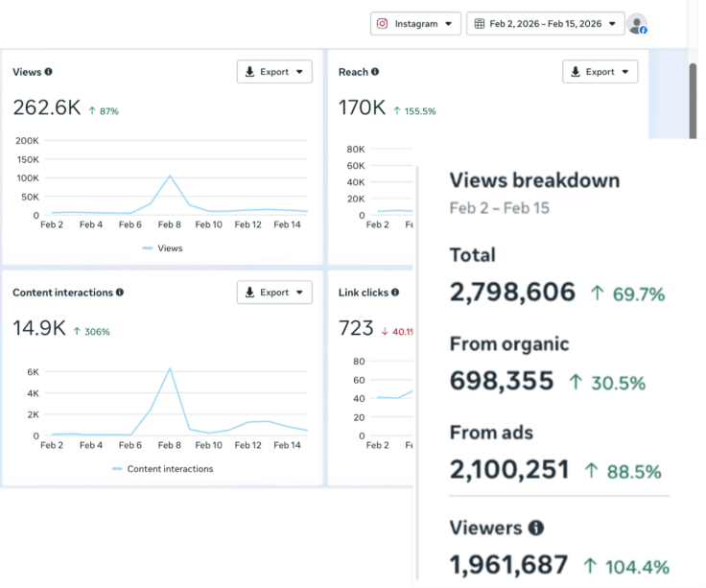Open the Content interactions Export dropdown
This screenshot has height=588, width=706.
(x=274, y=293)
